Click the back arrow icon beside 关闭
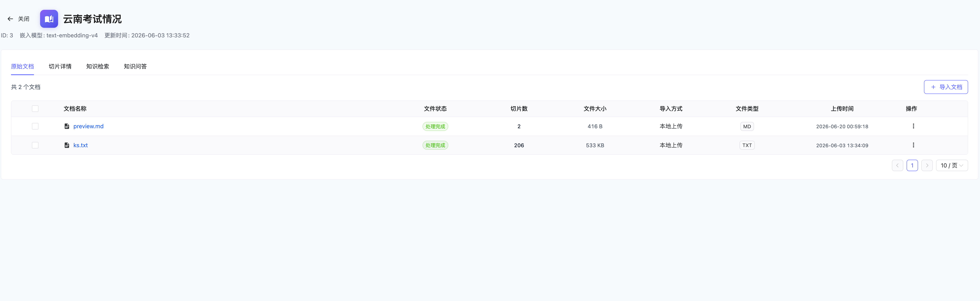 click(10, 19)
